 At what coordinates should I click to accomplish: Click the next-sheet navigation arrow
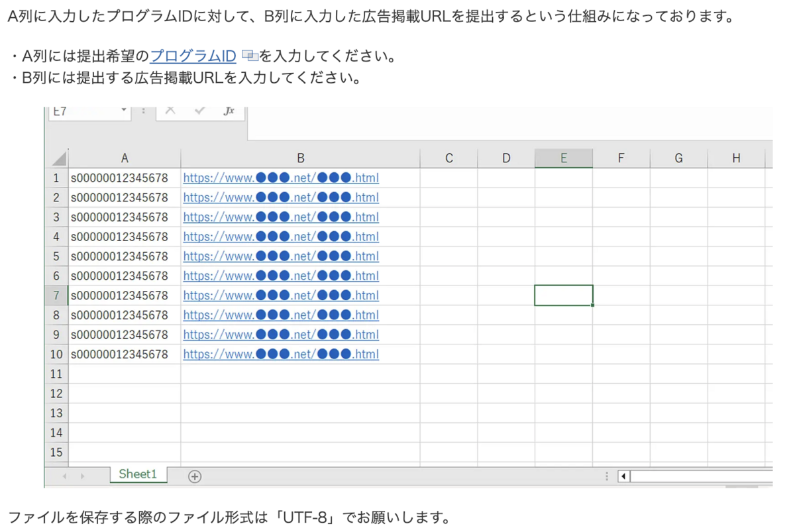click(82, 475)
